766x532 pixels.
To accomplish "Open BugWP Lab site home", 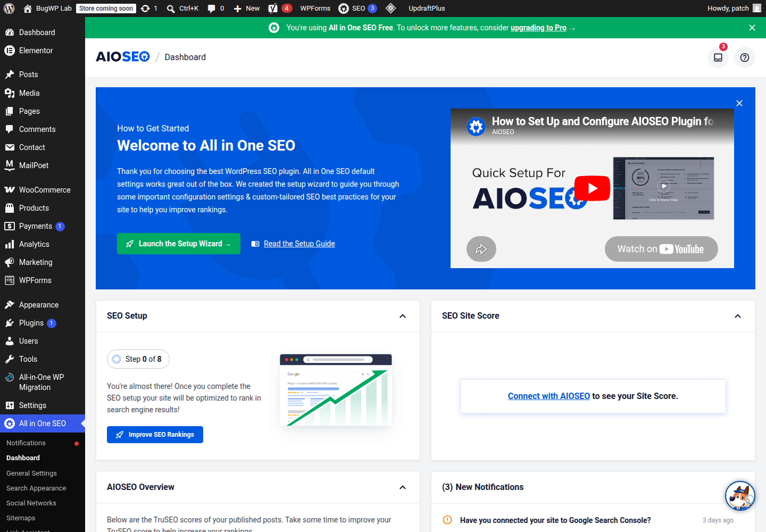I will coord(47,9).
